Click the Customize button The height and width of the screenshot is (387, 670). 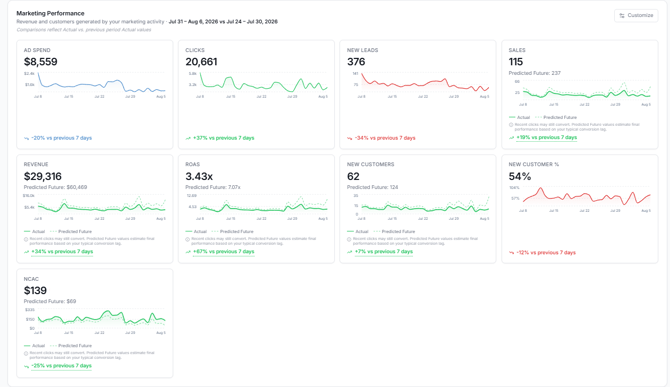pyautogui.click(x=636, y=15)
